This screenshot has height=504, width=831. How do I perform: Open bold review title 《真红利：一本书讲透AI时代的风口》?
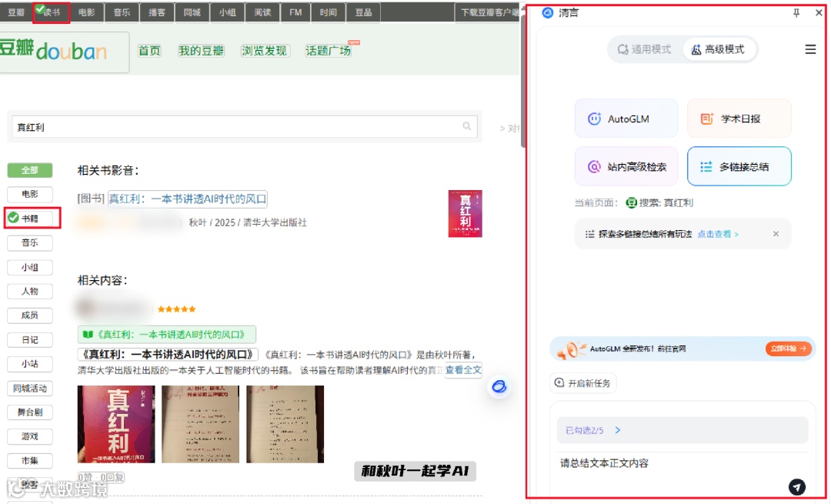pos(168,355)
